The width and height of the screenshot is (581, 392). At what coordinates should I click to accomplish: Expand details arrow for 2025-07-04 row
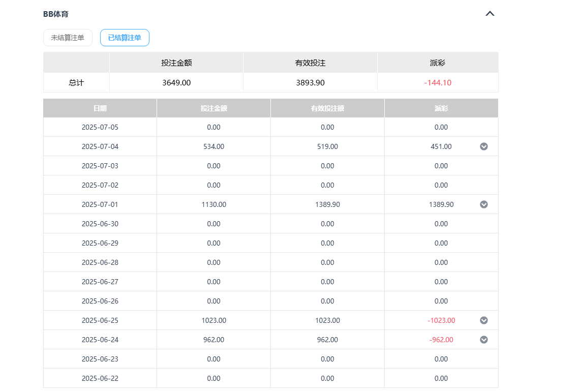coord(484,146)
